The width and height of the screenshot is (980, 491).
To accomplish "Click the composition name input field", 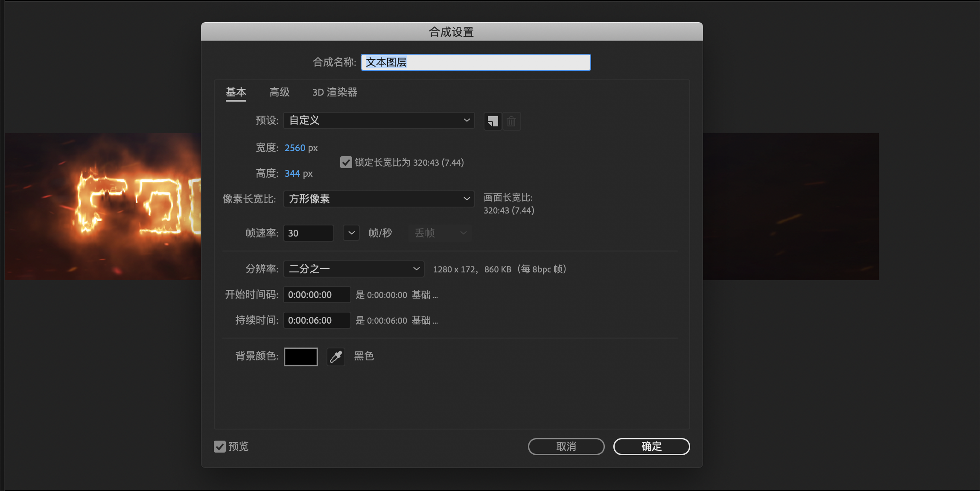I will click(x=475, y=62).
